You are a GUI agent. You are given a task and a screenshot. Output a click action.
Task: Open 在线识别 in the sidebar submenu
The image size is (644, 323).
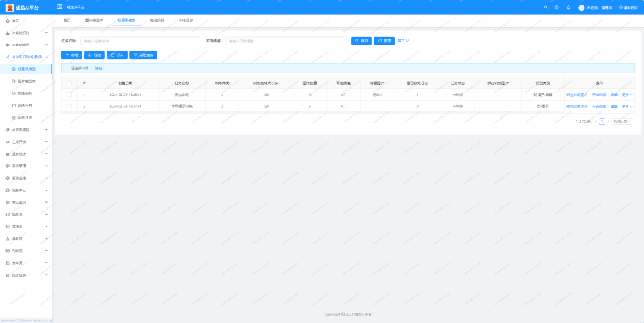pos(24,93)
